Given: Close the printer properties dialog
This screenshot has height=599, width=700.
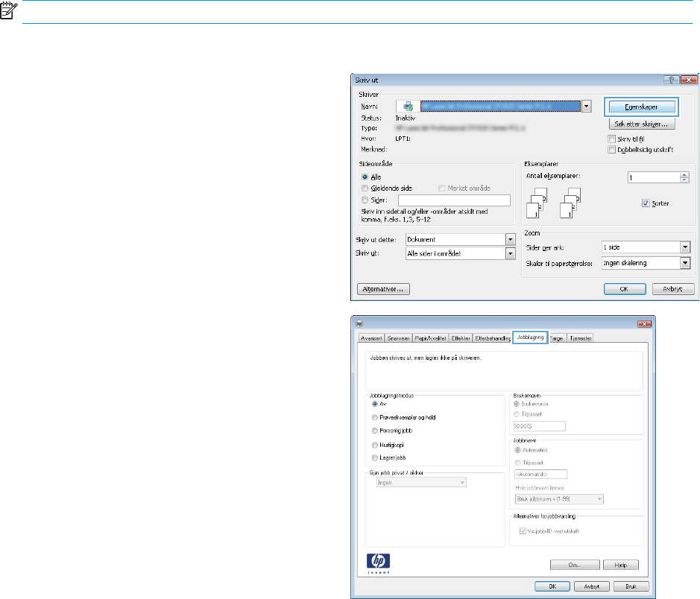Looking at the screenshot, I should tap(643, 323).
